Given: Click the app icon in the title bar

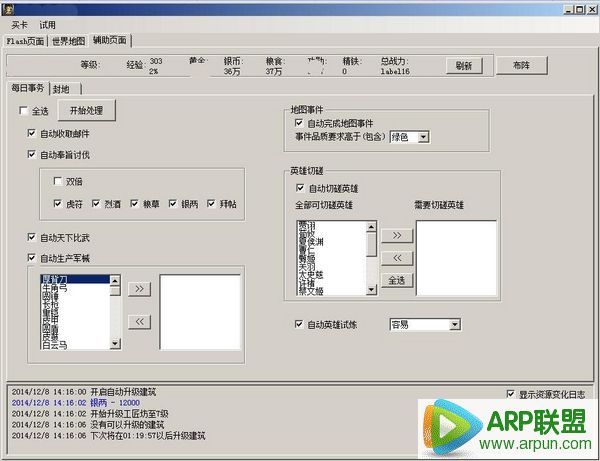Looking at the screenshot, I should point(8,8).
